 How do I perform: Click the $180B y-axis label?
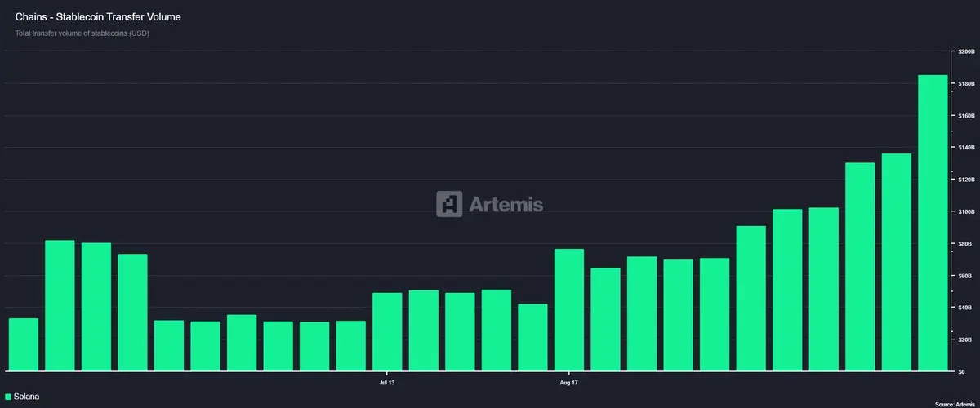tap(965, 84)
